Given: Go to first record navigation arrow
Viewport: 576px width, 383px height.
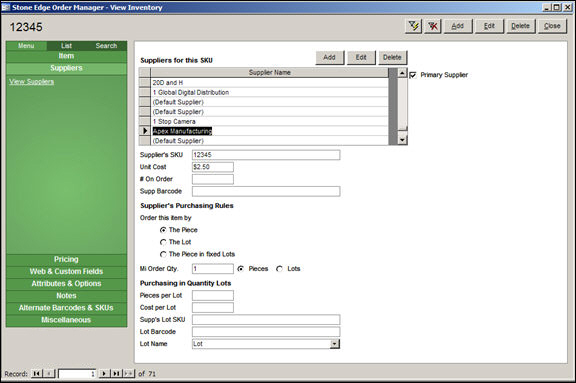Looking at the screenshot, I should coord(36,373).
